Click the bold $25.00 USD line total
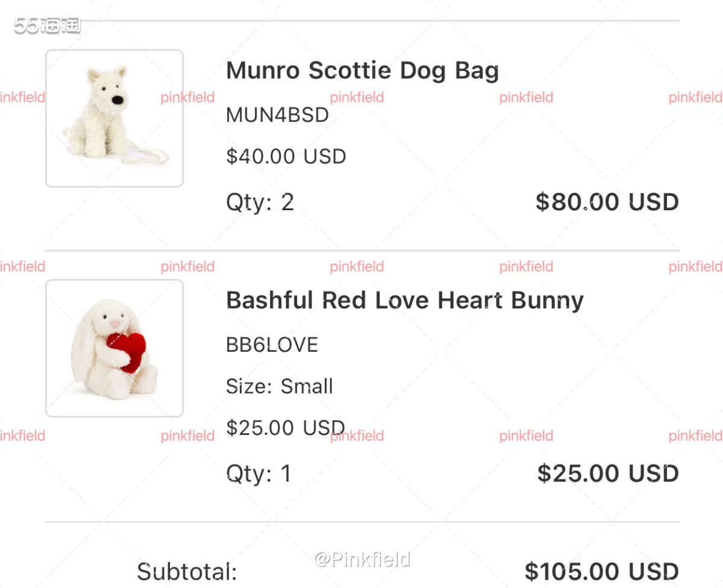The width and height of the screenshot is (723, 588). pyautogui.click(x=607, y=474)
